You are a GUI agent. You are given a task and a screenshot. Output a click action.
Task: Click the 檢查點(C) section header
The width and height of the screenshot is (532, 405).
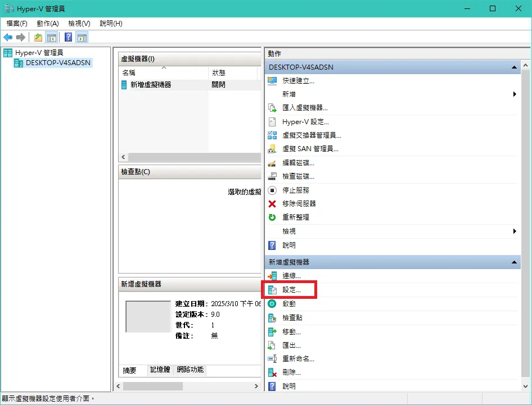click(190, 172)
